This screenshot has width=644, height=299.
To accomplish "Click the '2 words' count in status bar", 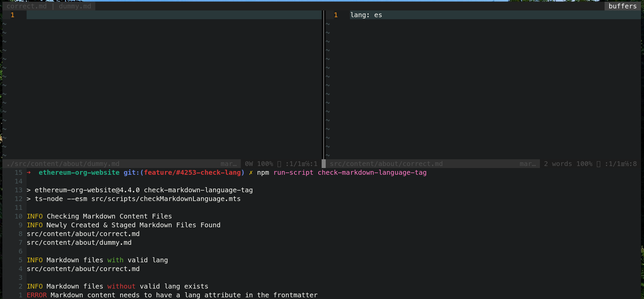I will (558, 164).
